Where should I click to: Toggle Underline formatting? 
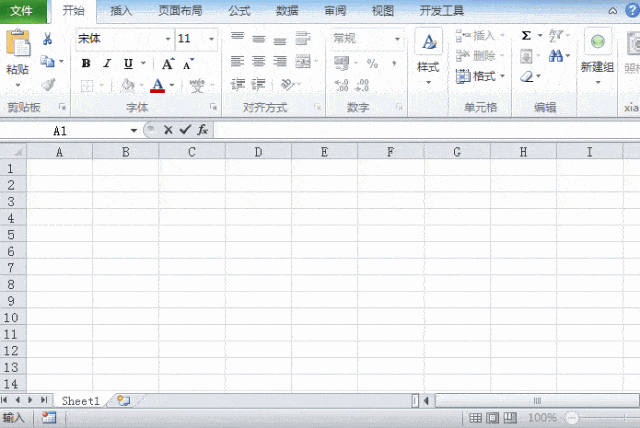click(128, 64)
